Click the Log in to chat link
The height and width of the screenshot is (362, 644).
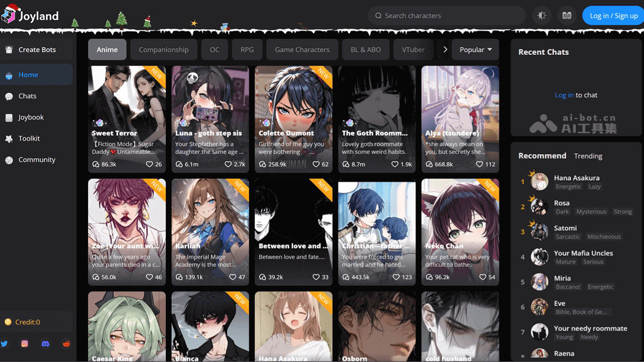tap(564, 95)
